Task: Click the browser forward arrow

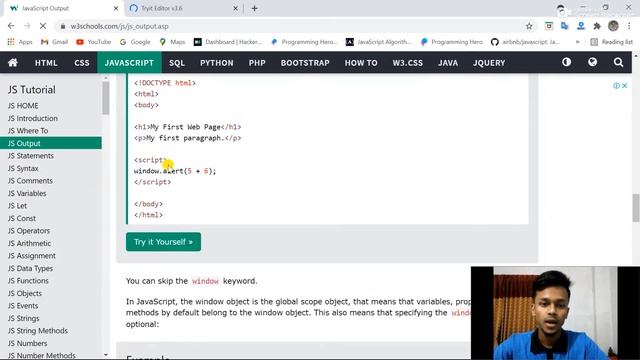Action: coord(27,26)
